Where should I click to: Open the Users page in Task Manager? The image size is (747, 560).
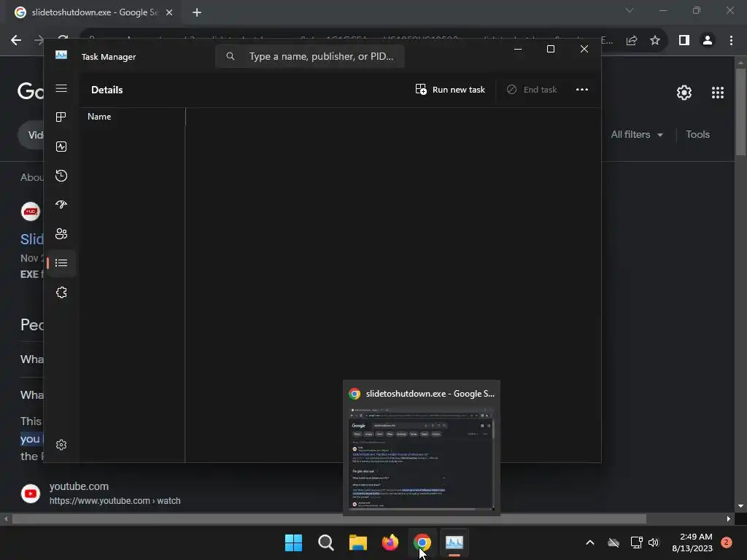pyautogui.click(x=61, y=234)
